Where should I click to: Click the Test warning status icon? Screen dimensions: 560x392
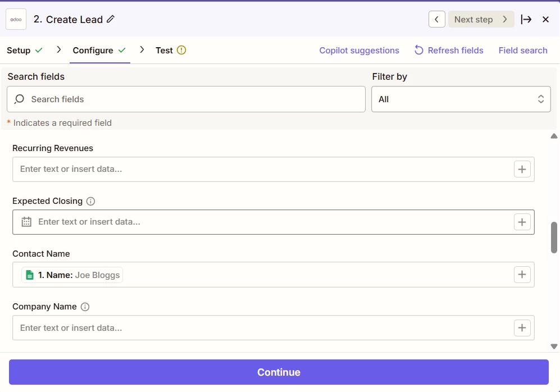tap(181, 50)
